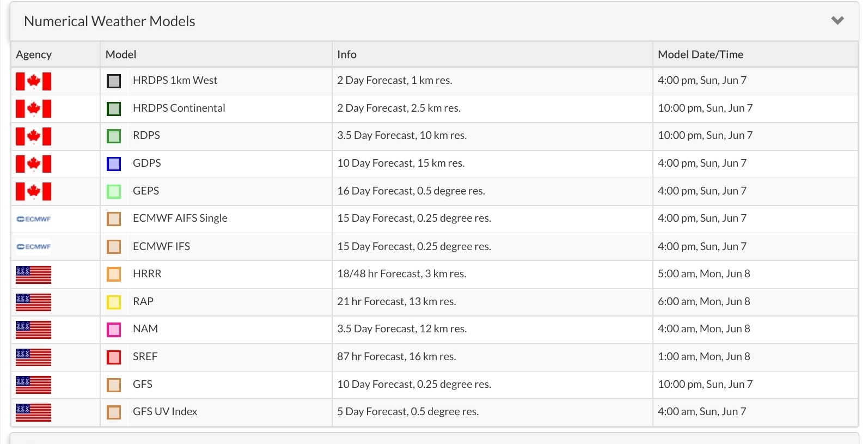Open the HRDPS 1km West model name
This screenshot has width=868, height=444.
175,80
